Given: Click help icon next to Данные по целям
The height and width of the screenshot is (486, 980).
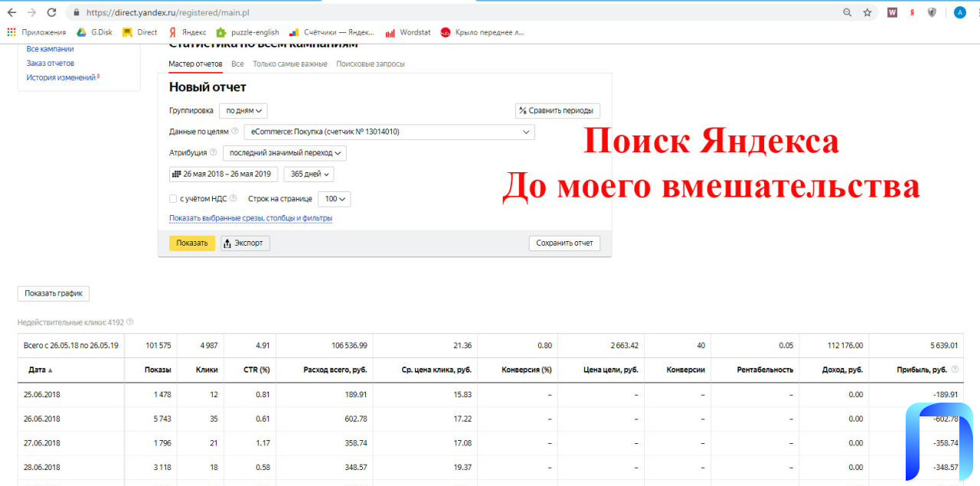Looking at the screenshot, I should click(x=235, y=131).
